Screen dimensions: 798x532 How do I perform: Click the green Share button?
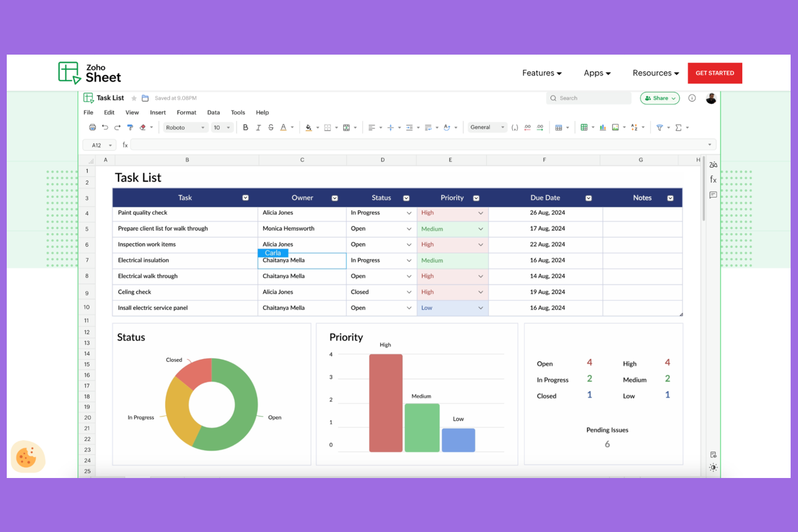pyautogui.click(x=660, y=98)
